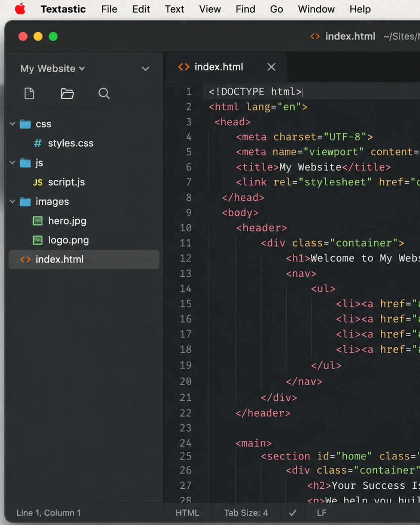Screen dimensions: 420x525
Task: Click the sidebar chevron next to My Website
Action: click(x=146, y=69)
